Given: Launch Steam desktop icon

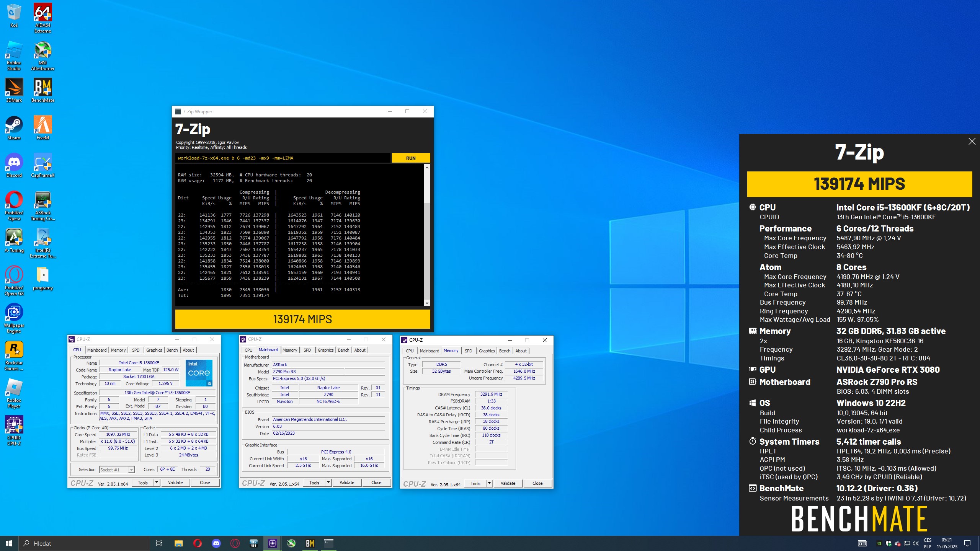Looking at the screenshot, I should 14,128.
